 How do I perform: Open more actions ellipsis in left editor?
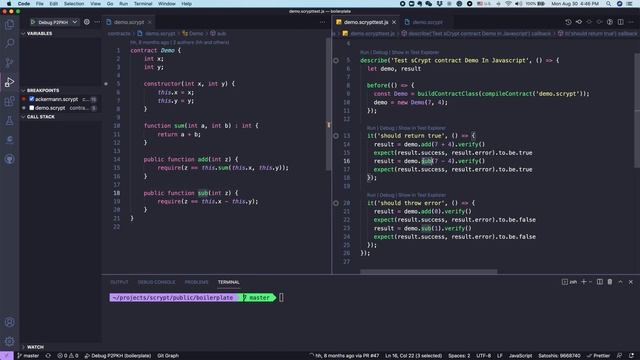click(x=322, y=22)
